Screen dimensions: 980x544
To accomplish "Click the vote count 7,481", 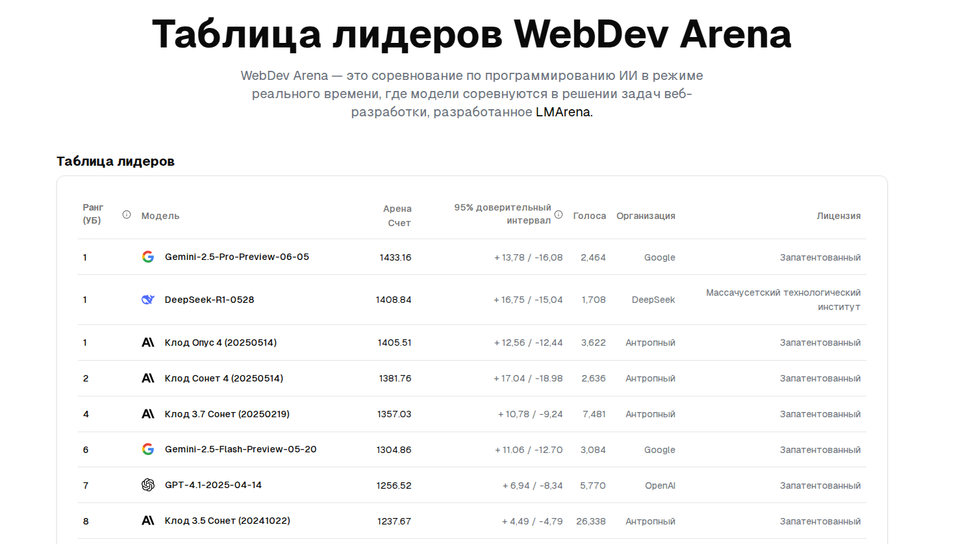I will (x=594, y=414).
